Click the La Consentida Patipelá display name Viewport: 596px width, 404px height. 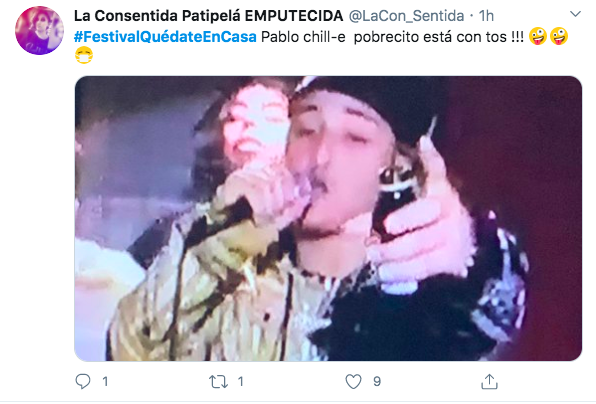(x=209, y=16)
